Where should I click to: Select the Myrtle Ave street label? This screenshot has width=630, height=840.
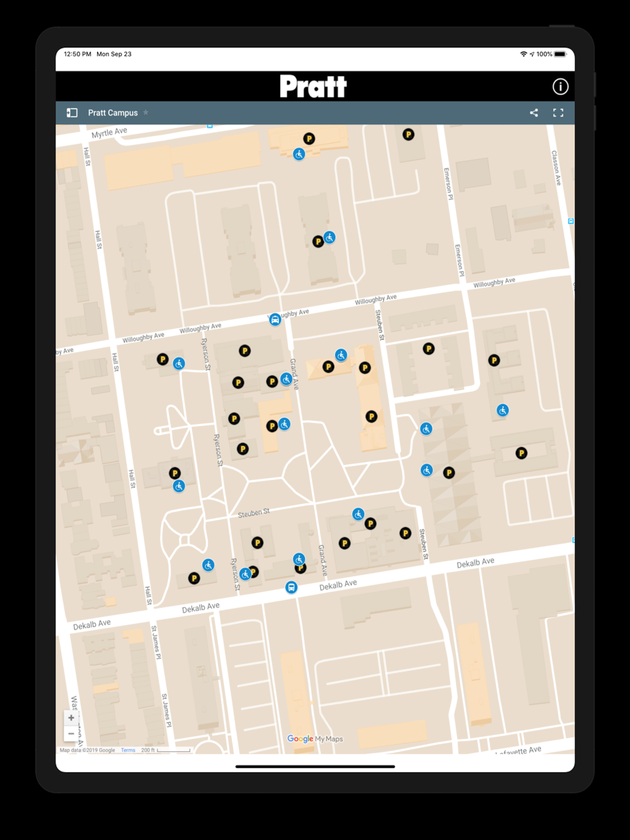[109, 133]
